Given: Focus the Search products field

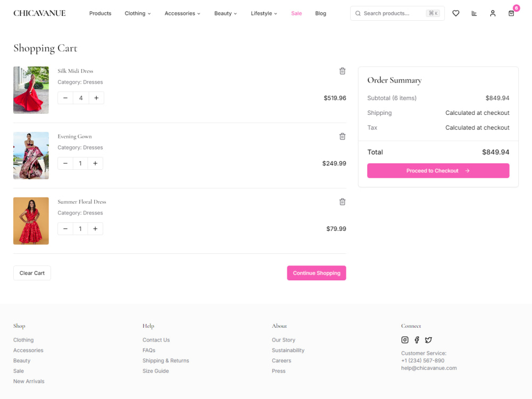Looking at the screenshot, I should point(397,13).
